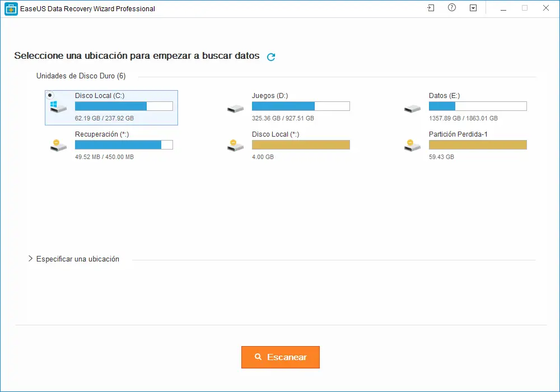The width and height of the screenshot is (560, 392).
Task: Open the import scan session icon
Action: [x=431, y=8]
